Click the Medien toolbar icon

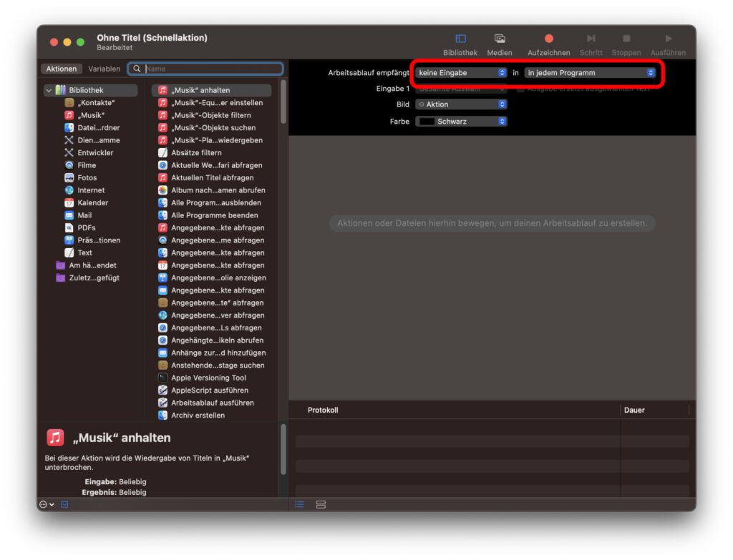point(500,39)
